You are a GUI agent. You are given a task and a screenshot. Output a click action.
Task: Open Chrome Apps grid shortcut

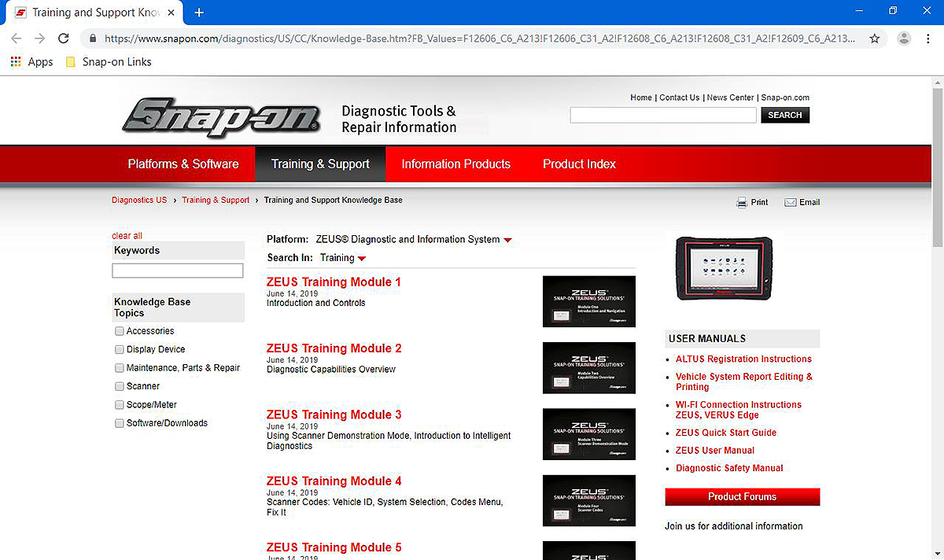click(x=17, y=61)
